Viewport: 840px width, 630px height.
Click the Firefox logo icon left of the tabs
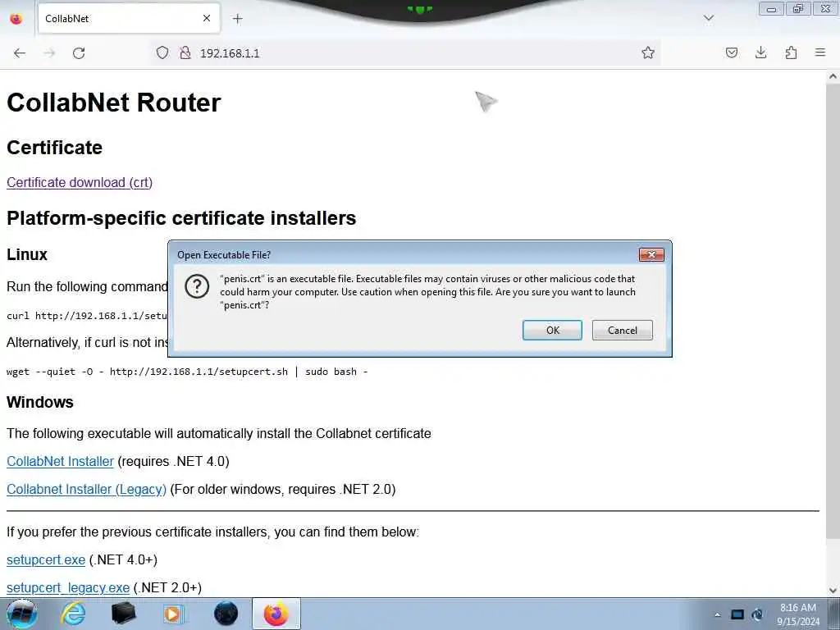16,19
